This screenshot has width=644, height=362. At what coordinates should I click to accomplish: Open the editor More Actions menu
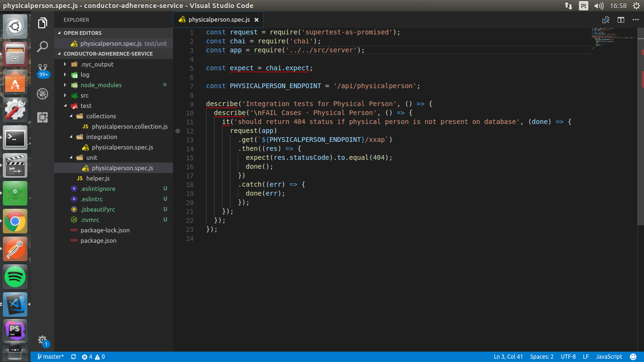(636, 20)
